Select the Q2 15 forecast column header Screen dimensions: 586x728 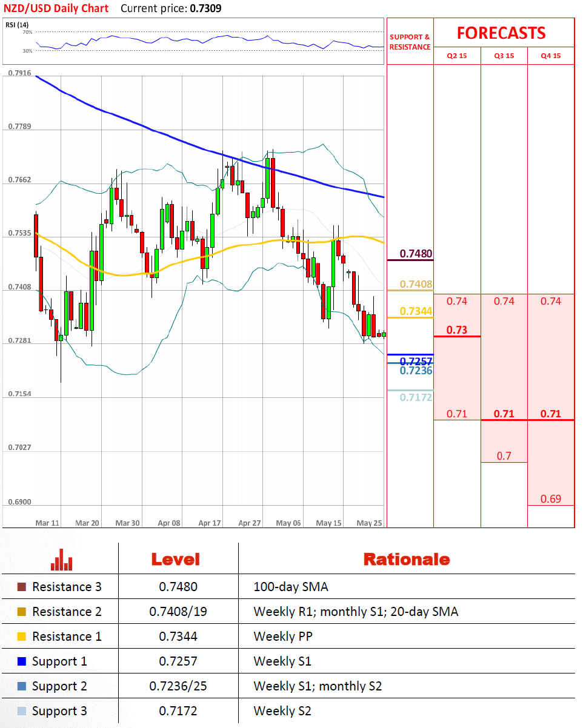[457, 56]
